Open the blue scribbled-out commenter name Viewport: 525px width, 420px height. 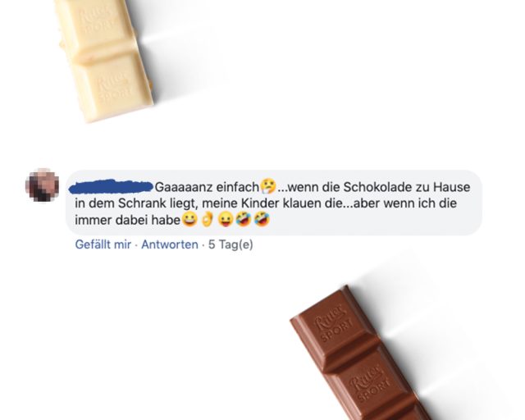pyautogui.click(x=112, y=187)
